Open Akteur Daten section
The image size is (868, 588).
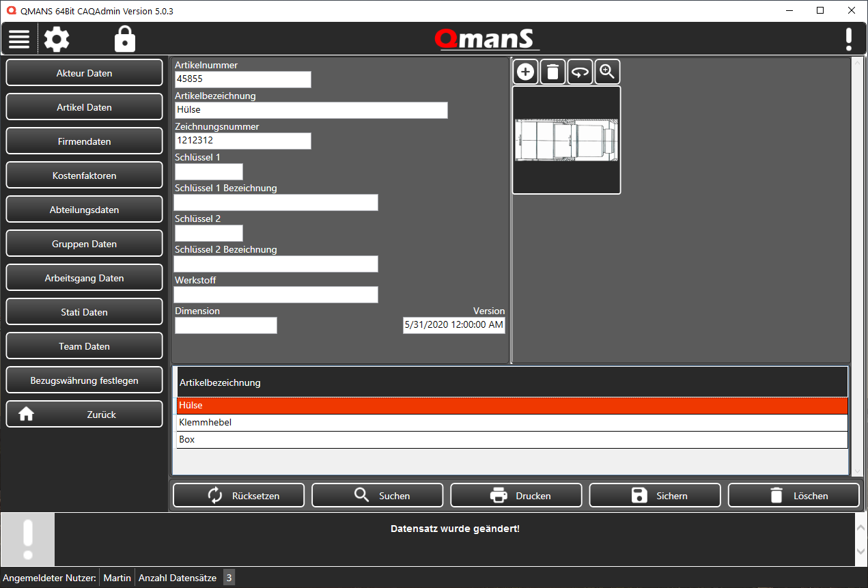point(85,73)
